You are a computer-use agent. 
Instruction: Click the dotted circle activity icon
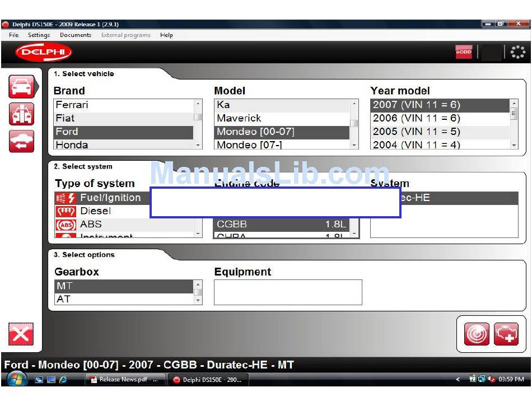(518, 52)
